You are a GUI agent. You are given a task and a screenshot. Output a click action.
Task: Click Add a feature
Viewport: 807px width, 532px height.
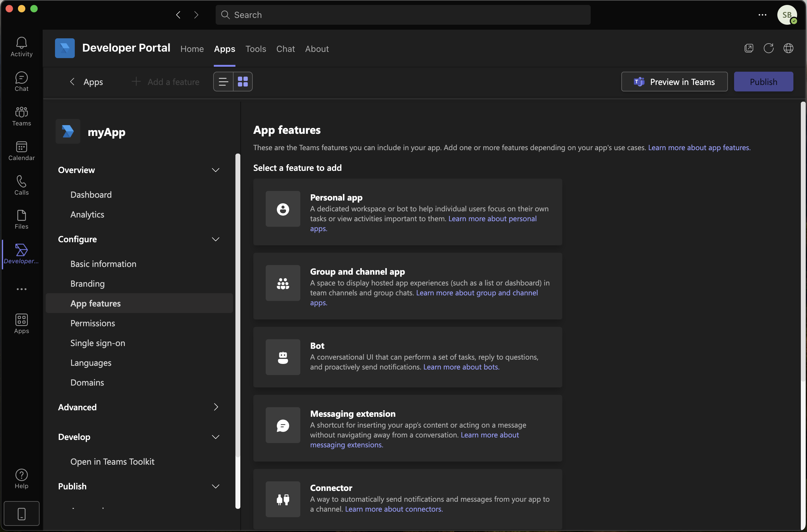[166, 82]
